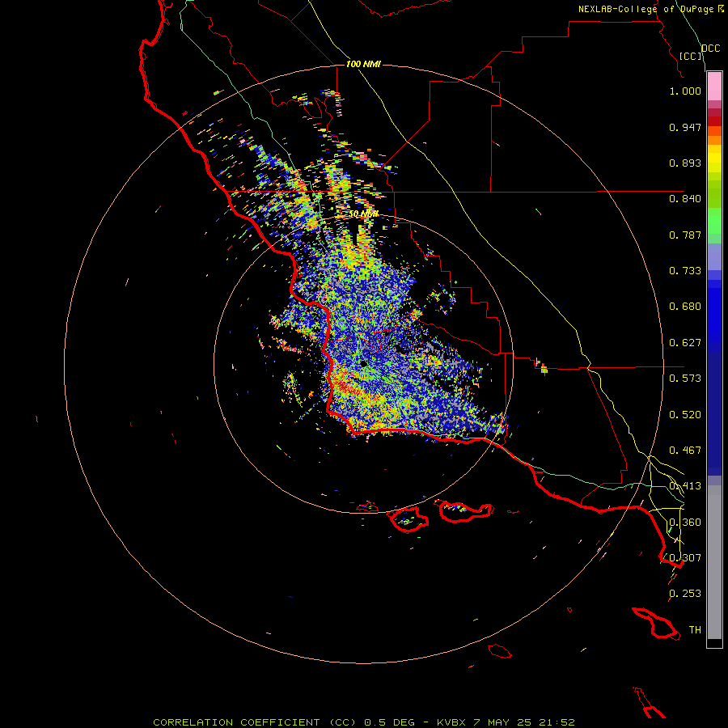Click the 0.840 scale value
728x728 pixels.
[685, 199]
